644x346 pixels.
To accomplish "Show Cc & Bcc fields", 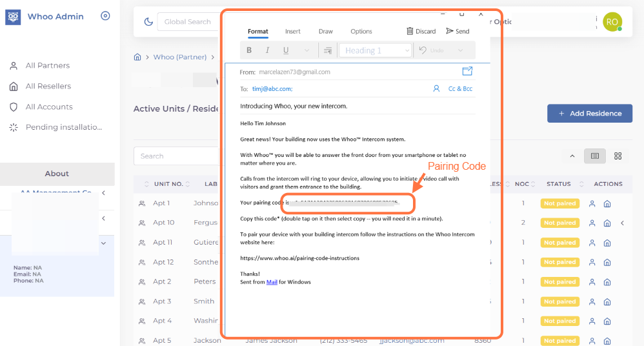I will pyautogui.click(x=460, y=89).
